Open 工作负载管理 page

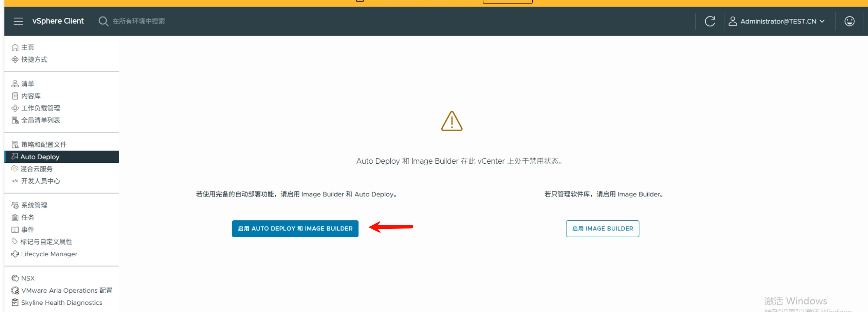(x=40, y=108)
